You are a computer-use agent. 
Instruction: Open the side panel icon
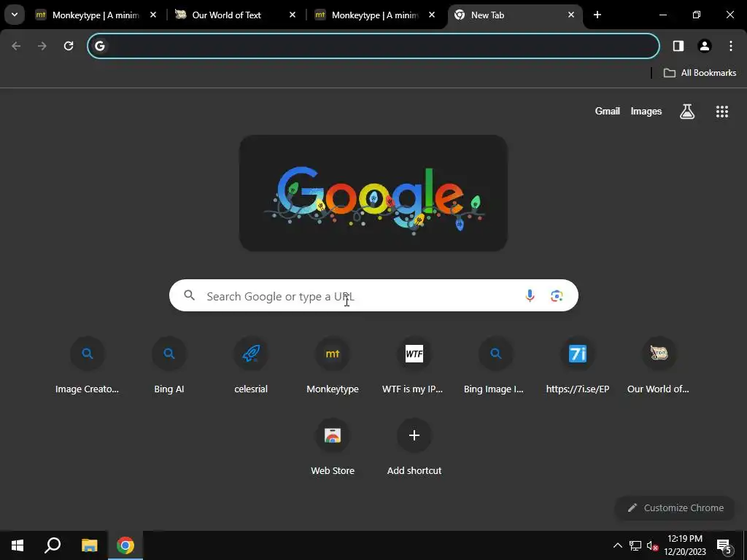(678, 46)
